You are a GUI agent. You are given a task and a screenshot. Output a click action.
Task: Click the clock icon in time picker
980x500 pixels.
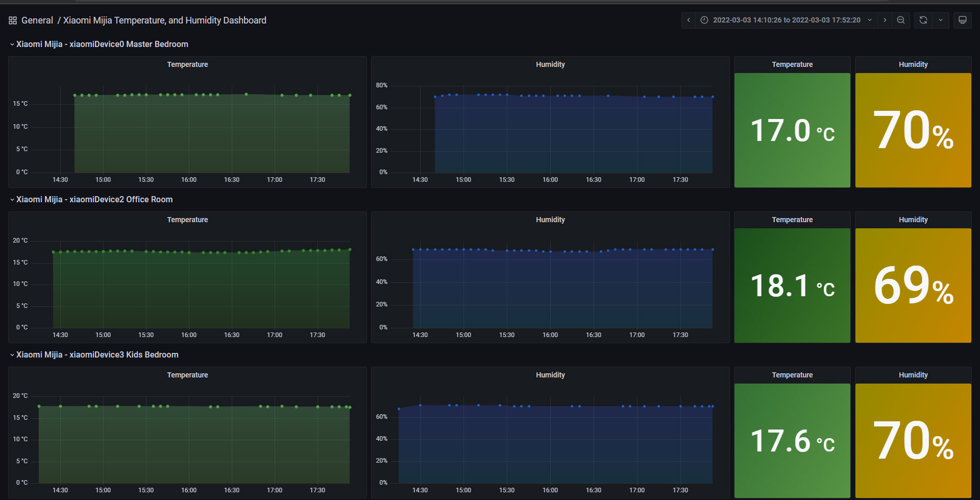(704, 20)
